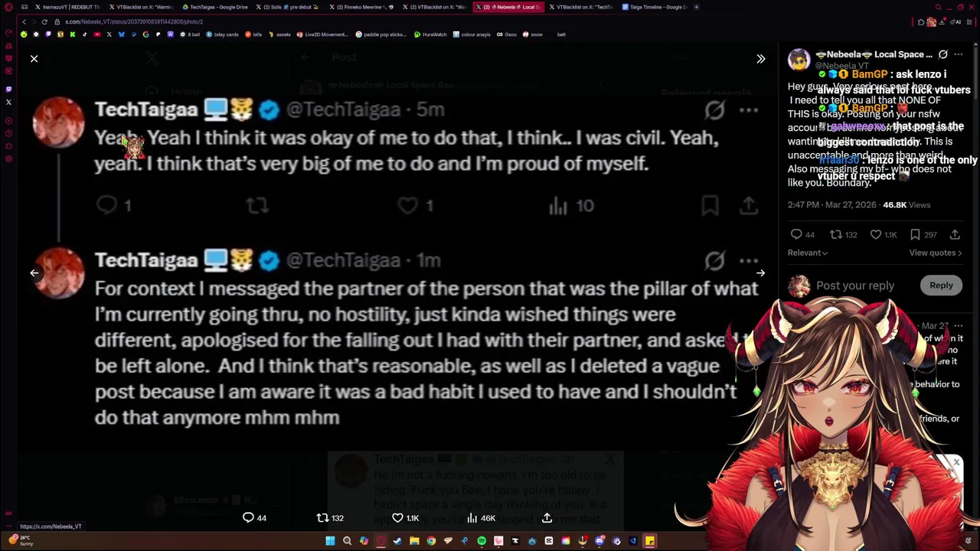Click the share icon in the bottom photo bar

[547, 518]
